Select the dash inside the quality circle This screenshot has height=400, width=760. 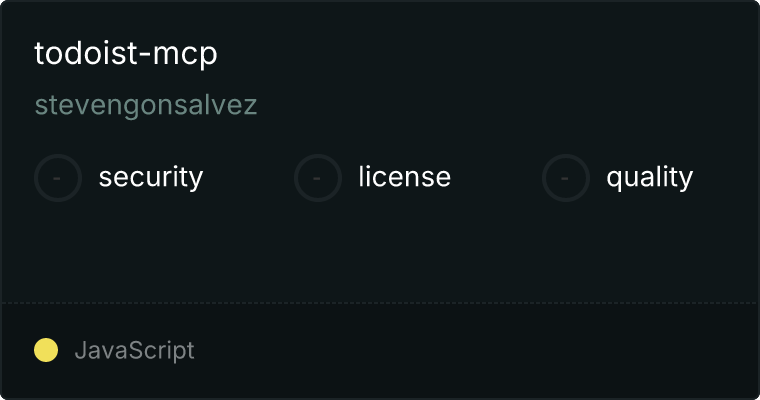point(565,178)
